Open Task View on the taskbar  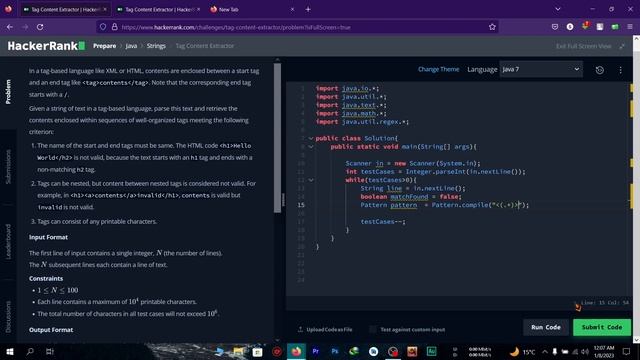(50, 351)
